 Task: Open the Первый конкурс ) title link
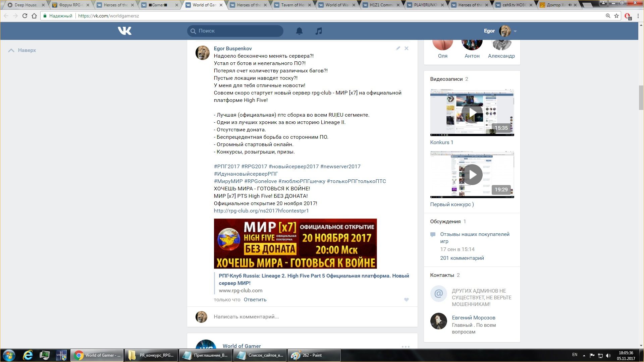[x=452, y=204]
